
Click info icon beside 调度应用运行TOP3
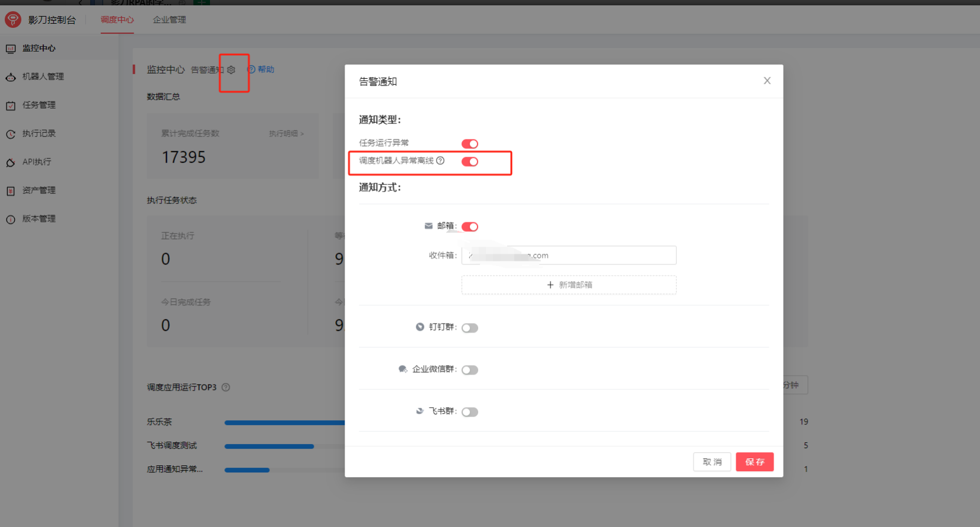click(x=226, y=387)
